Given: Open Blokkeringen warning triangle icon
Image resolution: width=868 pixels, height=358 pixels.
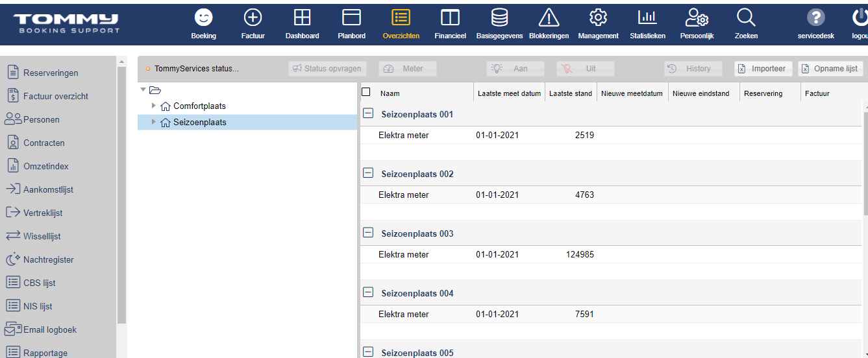Looking at the screenshot, I should [549, 18].
